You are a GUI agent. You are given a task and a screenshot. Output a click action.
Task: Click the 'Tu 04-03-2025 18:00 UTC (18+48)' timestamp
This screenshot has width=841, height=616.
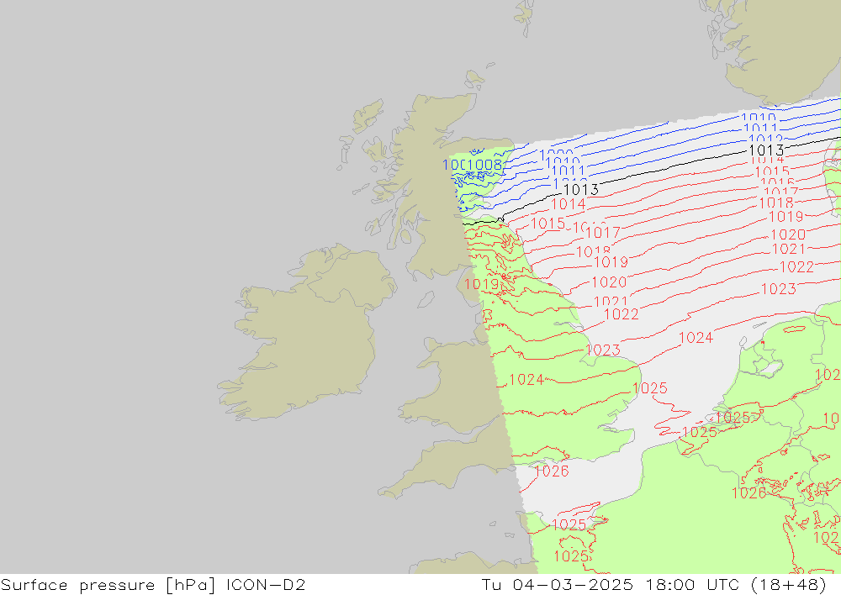click(653, 585)
